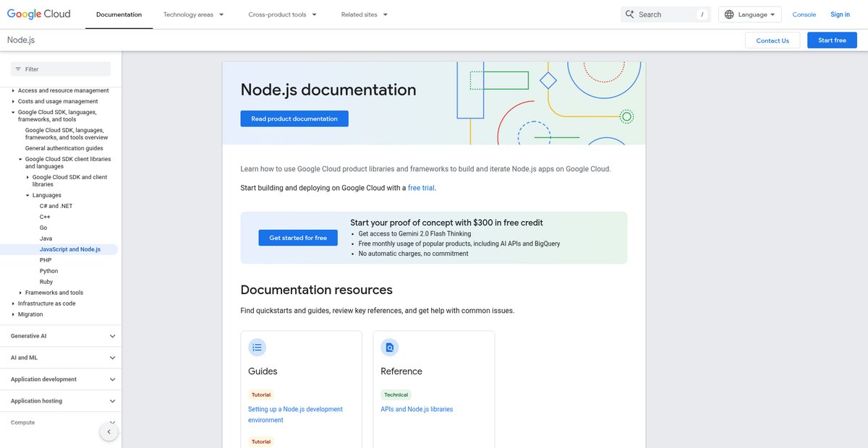Click the slash keyboard shortcut badge in search
The image size is (868, 448).
pyautogui.click(x=702, y=14)
